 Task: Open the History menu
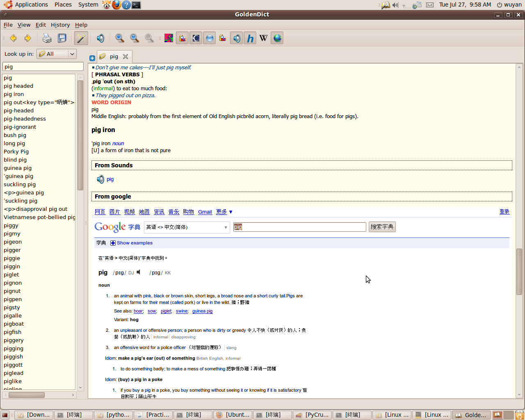tap(60, 25)
